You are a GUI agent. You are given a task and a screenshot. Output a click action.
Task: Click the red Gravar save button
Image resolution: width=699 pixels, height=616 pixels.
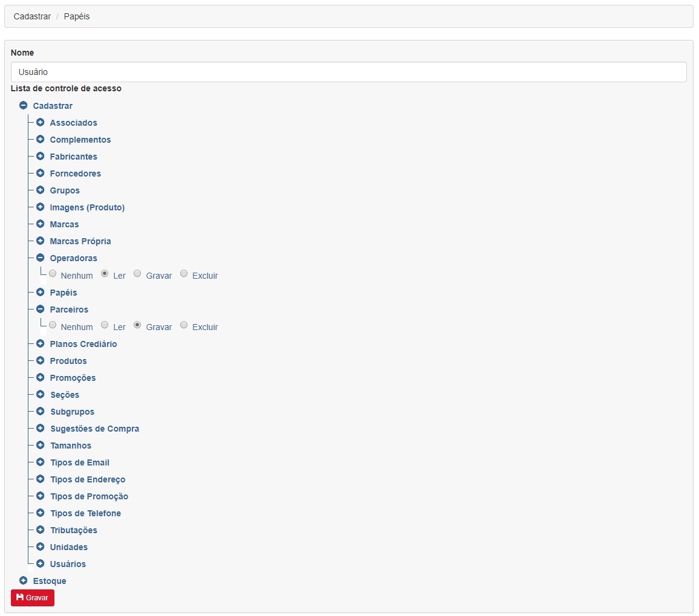33,598
